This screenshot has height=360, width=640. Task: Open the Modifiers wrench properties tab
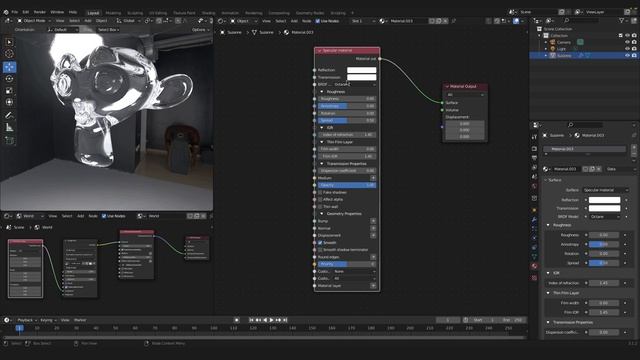(x=534, y=220)
